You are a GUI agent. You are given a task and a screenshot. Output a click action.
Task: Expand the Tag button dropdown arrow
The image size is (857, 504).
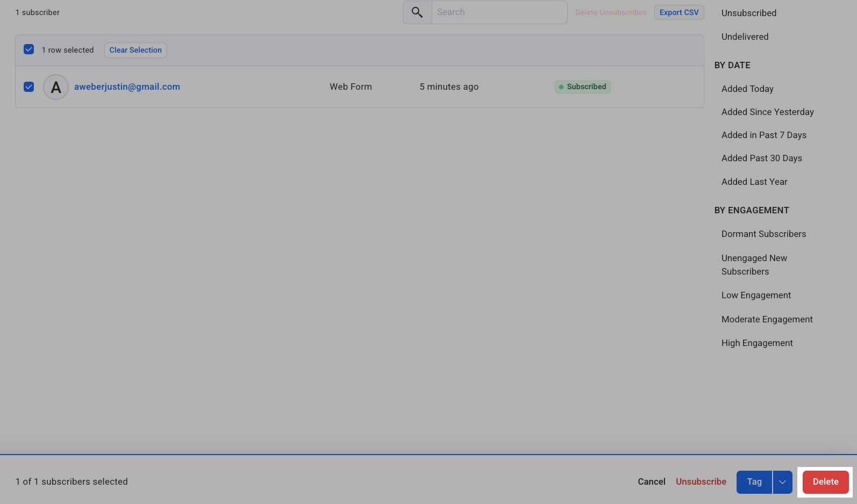pyautogui.click(x=782, y=482)
